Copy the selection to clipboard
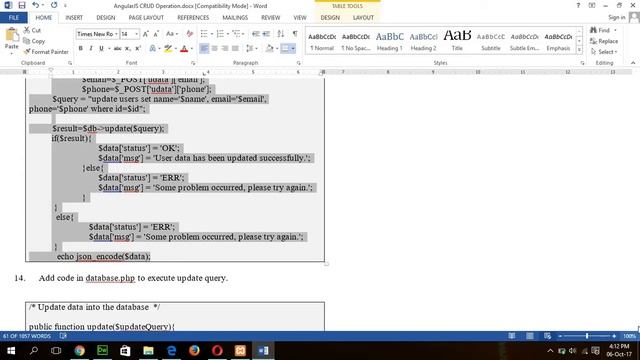Image resolution: width=640 pixels, height=360 pixels. pos(34,41)
